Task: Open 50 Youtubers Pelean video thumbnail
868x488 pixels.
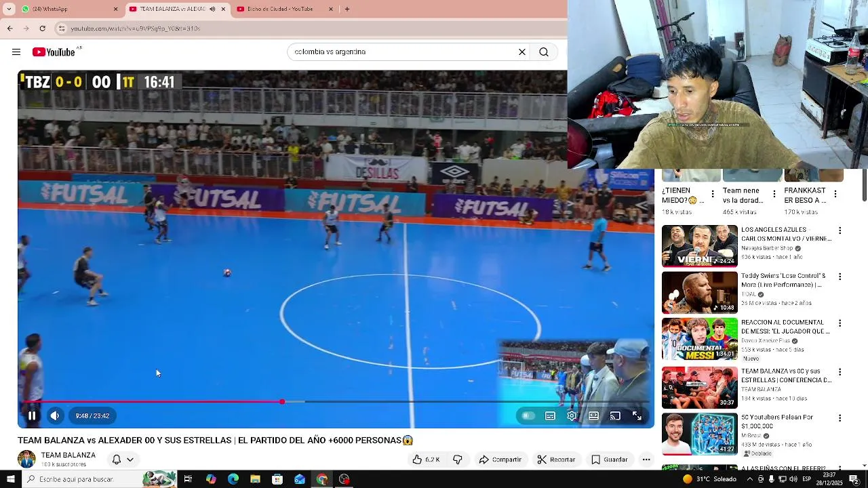Action: point(699,433)
